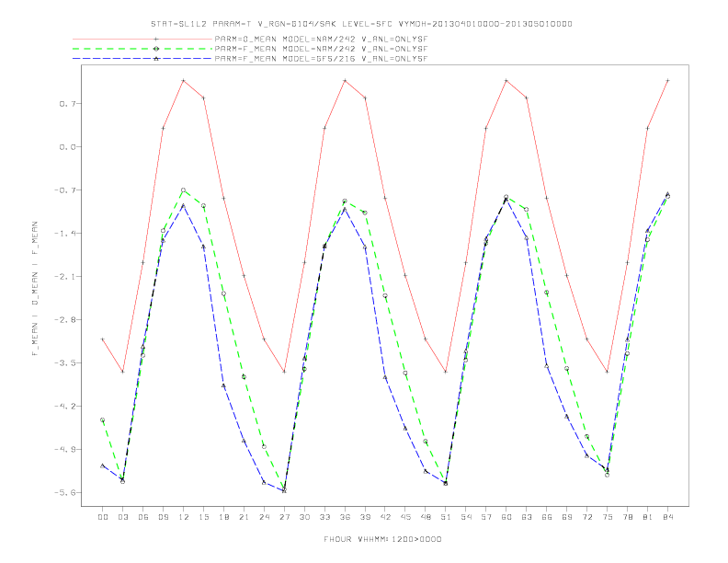Click y-axis tick label -2.1

(x=64, y=276)
